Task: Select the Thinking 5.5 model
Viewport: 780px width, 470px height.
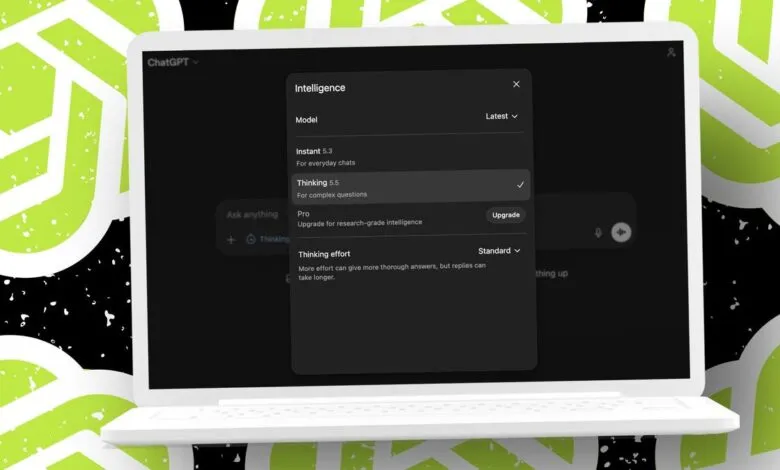Action: pos(410,188)
